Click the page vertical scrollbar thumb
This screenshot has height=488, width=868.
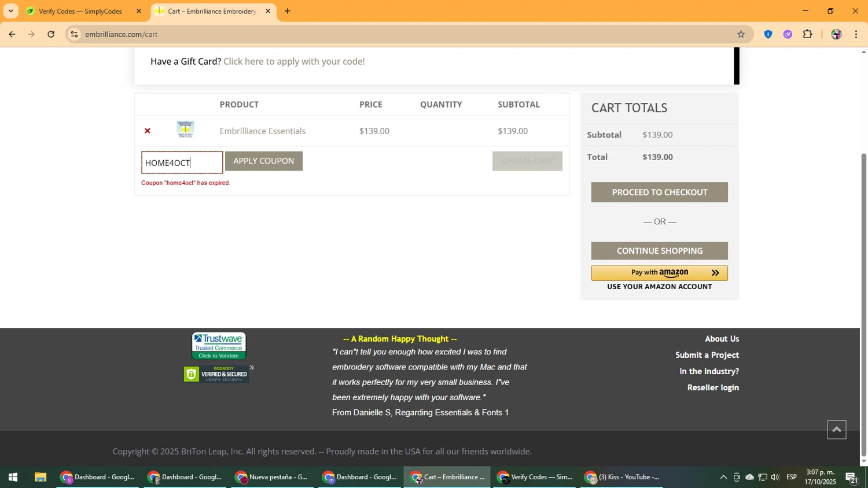click(x=864, y=305)
